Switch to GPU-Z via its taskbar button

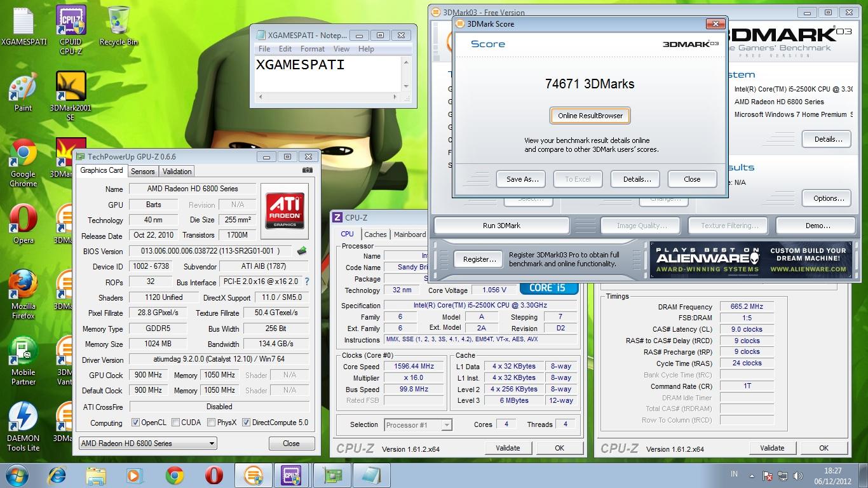(x=332, y=475)
